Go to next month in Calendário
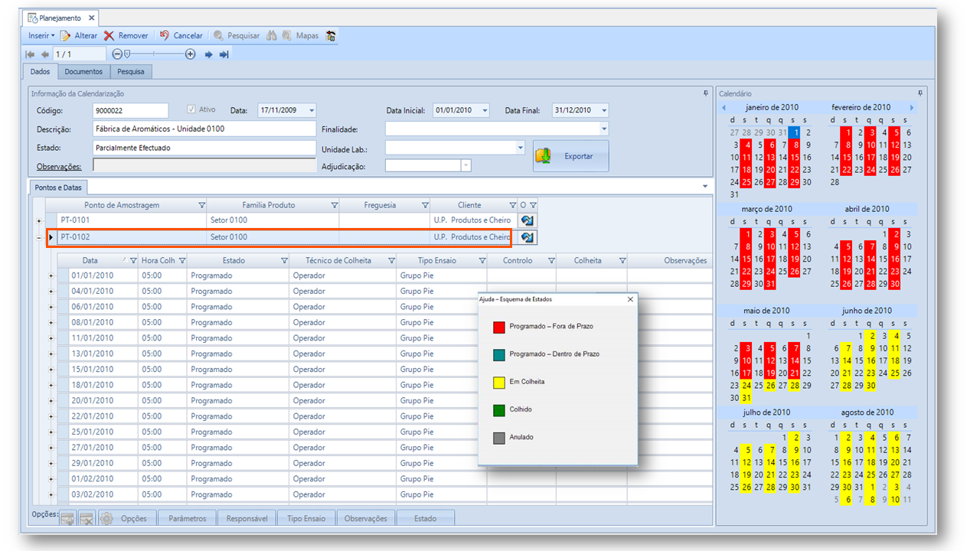The height and width of the screenshot is (551, 980). pyautogui.click(x=911, y=108)
